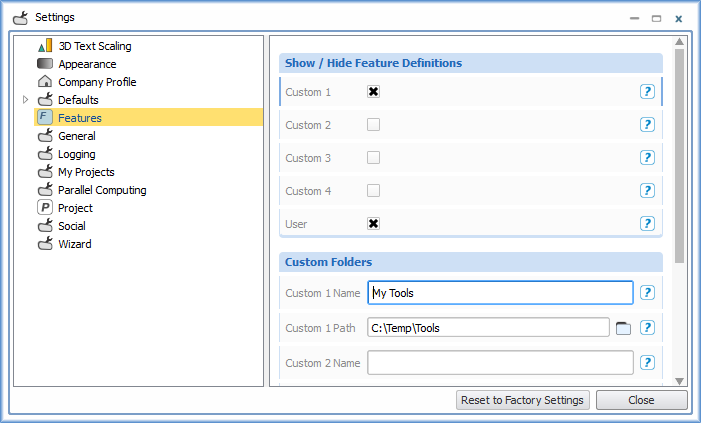Expand the Defaults tree node

[25, 99]
